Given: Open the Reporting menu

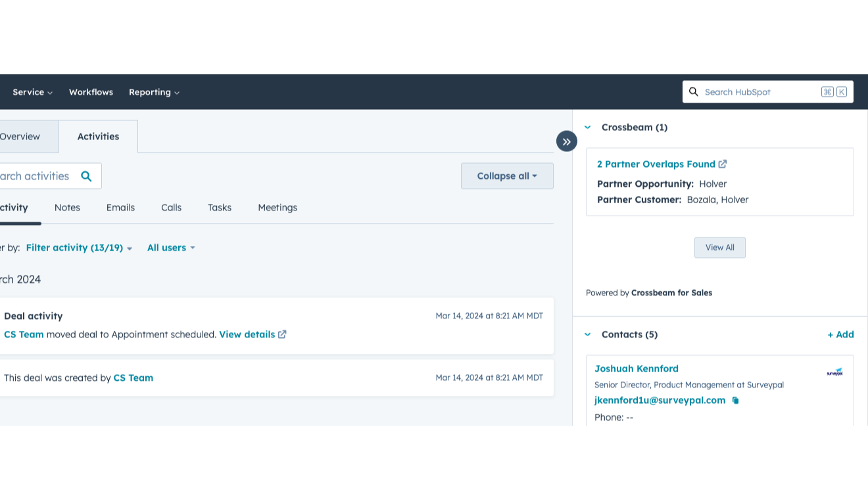Looking at the screenshot, I should (x=154, y=92).
